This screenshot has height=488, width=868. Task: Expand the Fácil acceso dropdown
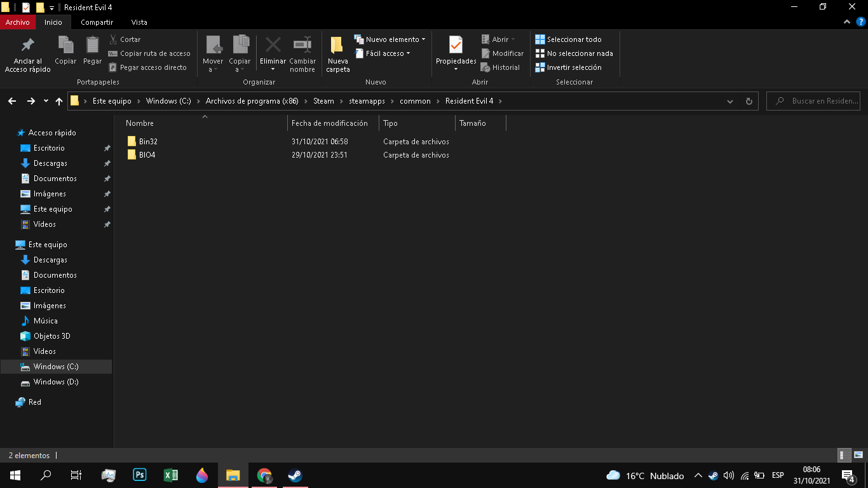tap(383, 53)
